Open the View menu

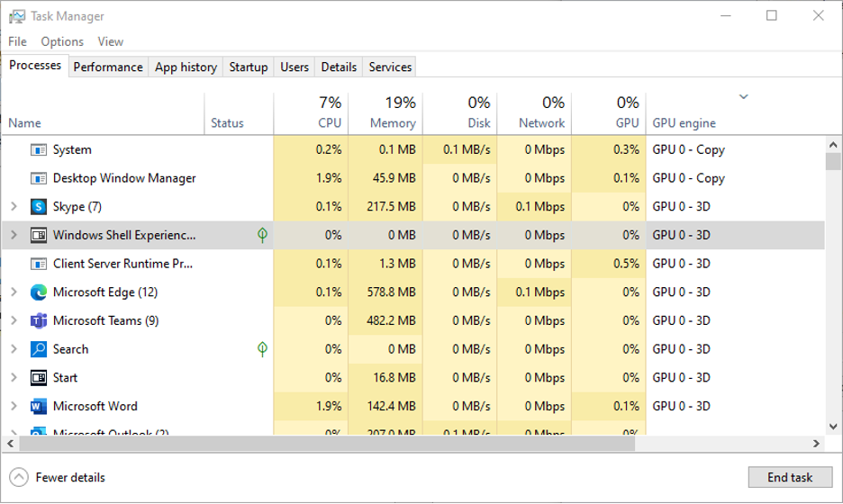pos(110,41)
